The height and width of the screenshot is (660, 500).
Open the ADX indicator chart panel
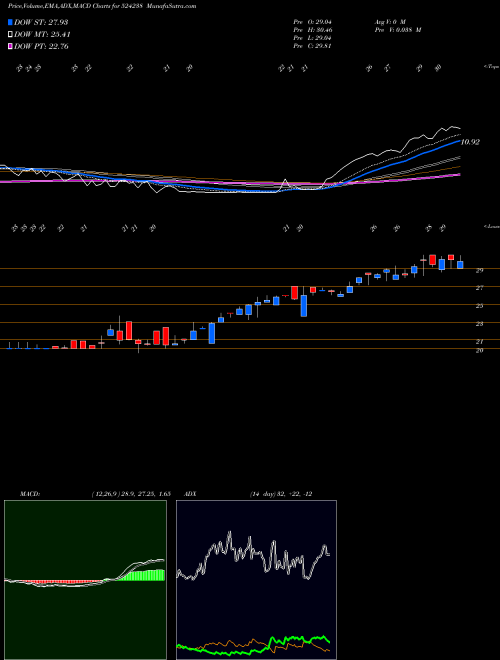tap(256, 580)
